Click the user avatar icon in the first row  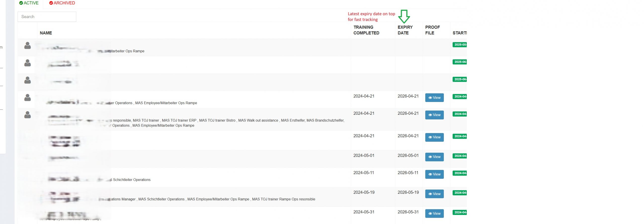(x=27, y=46)
